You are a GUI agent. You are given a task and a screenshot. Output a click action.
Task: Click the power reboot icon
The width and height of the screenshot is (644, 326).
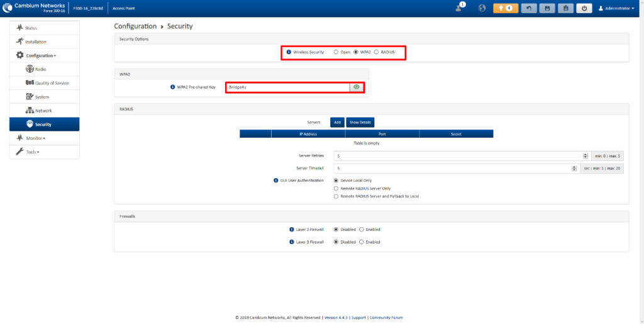coord(584,8)
